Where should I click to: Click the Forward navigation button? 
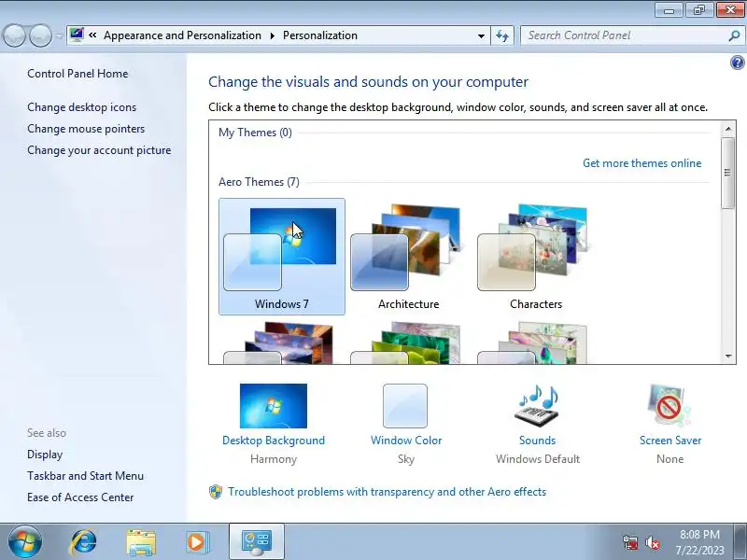(40, 35)
